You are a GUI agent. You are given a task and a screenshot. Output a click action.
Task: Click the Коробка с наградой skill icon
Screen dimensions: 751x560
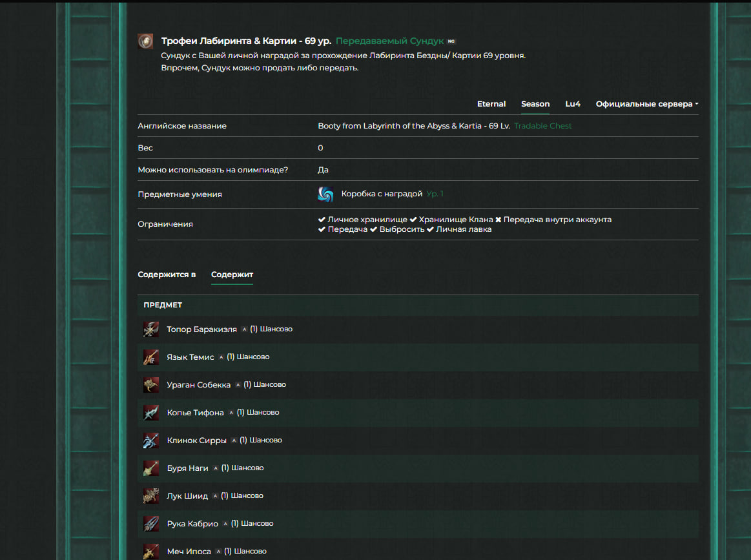pos(326,194)
